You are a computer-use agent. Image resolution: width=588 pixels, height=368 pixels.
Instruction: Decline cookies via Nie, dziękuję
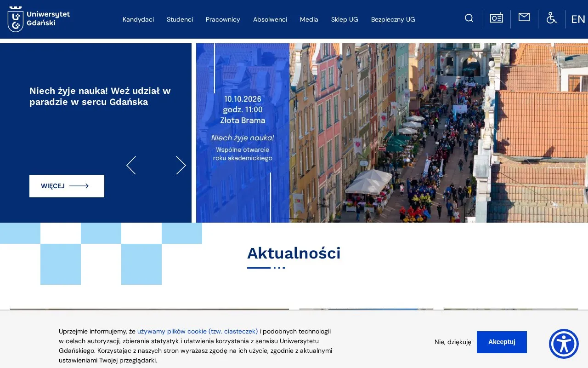click(453, 342)
